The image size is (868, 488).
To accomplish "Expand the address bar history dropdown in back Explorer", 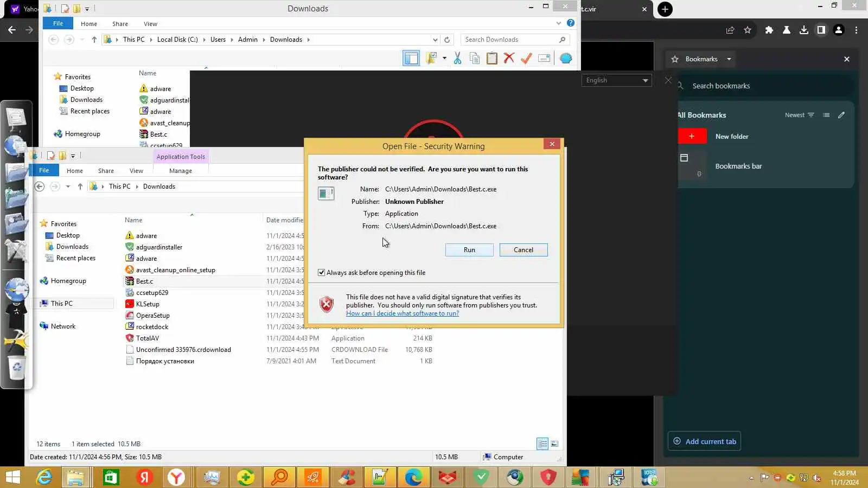I will point(435,40).
